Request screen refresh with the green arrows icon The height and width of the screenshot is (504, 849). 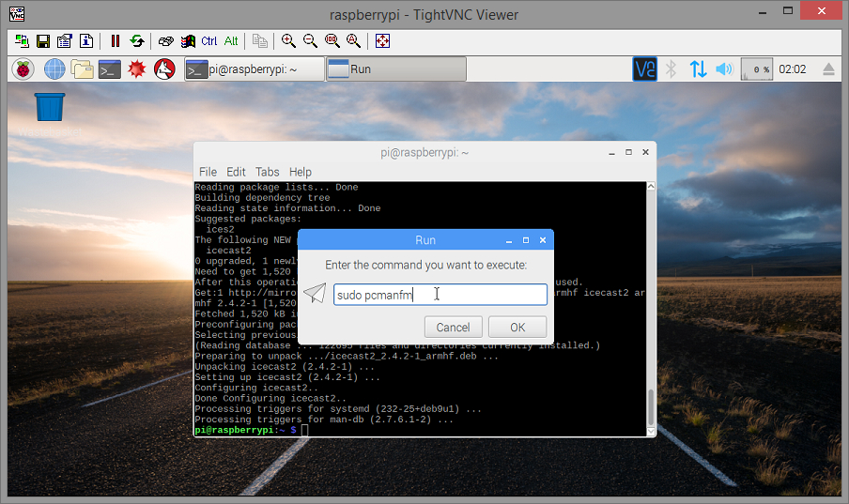(137, 41)
